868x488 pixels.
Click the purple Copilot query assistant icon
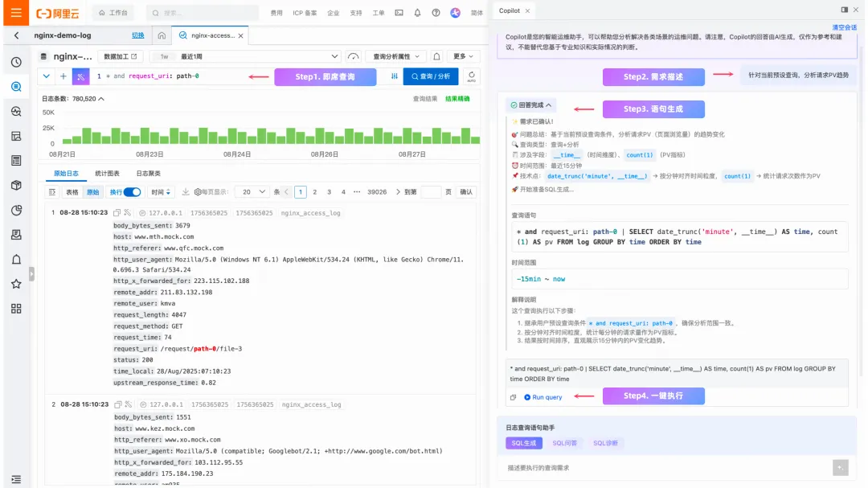tap(81, 76)
